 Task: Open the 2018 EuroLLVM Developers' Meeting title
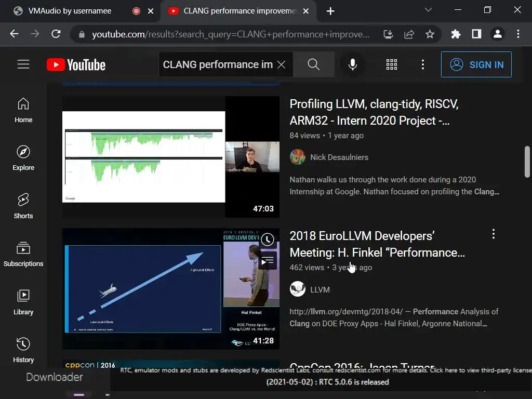(x=377, y=244)
